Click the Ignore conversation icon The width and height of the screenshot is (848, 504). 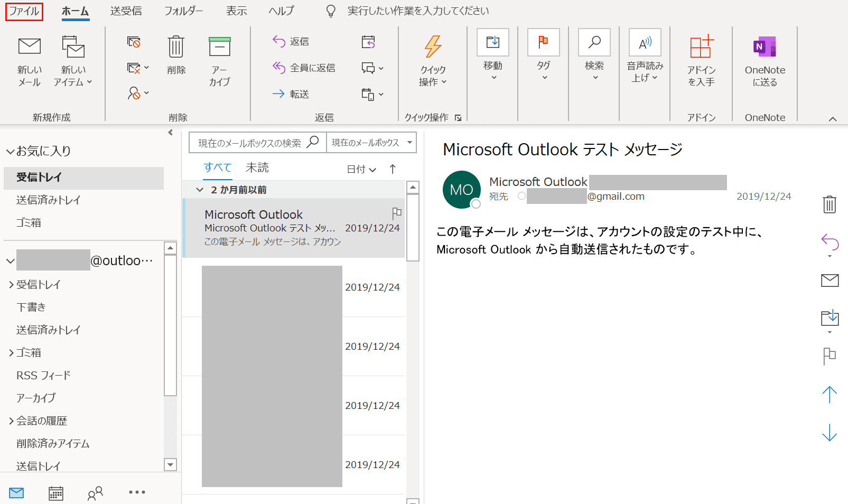pos(134,42)
